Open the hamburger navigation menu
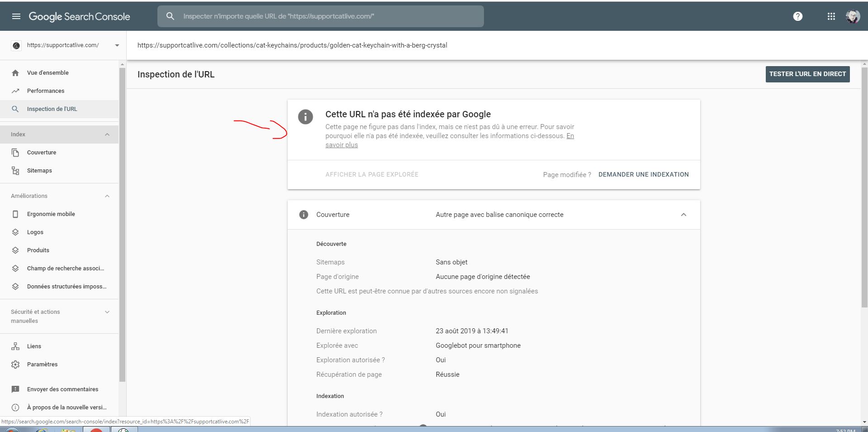 pyautogui.click(x=16, y=16)
